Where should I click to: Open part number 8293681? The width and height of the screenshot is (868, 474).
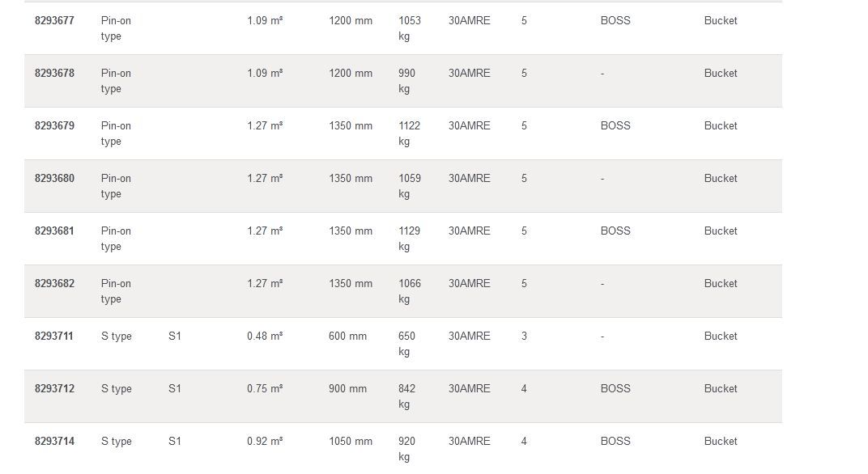point(54,231)
